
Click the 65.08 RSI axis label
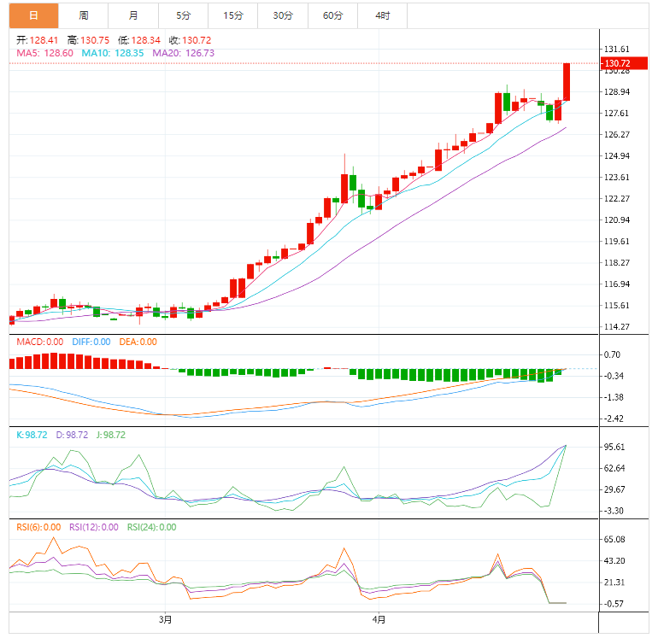(614, 540)
